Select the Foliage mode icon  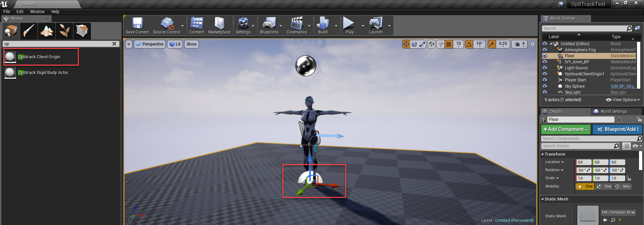coord(64,31)
